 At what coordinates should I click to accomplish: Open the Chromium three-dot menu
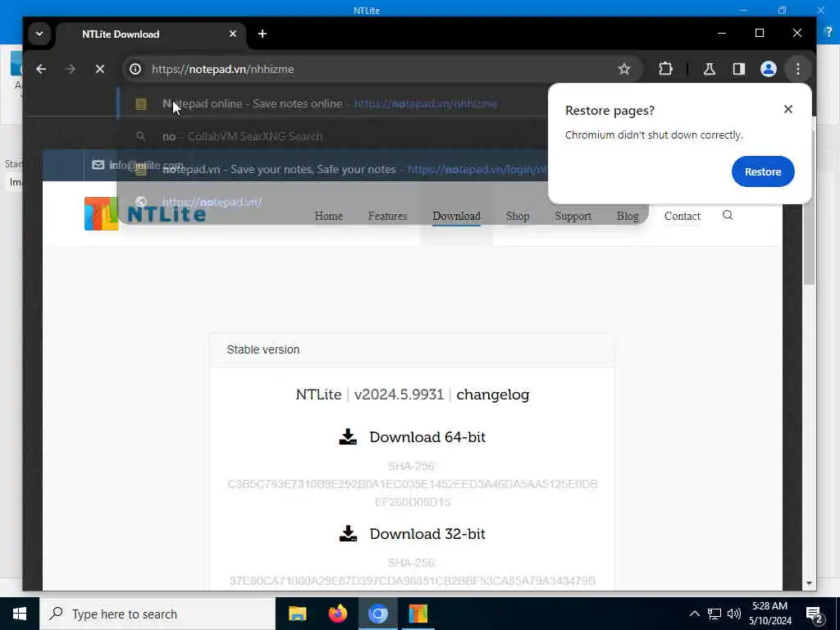point(797,69)
